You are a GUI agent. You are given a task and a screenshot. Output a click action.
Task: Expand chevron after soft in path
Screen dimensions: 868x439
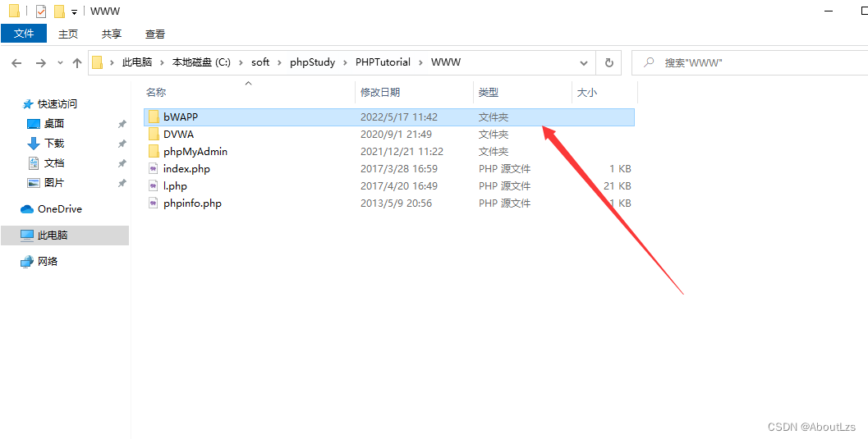click(x=279, y=62)
